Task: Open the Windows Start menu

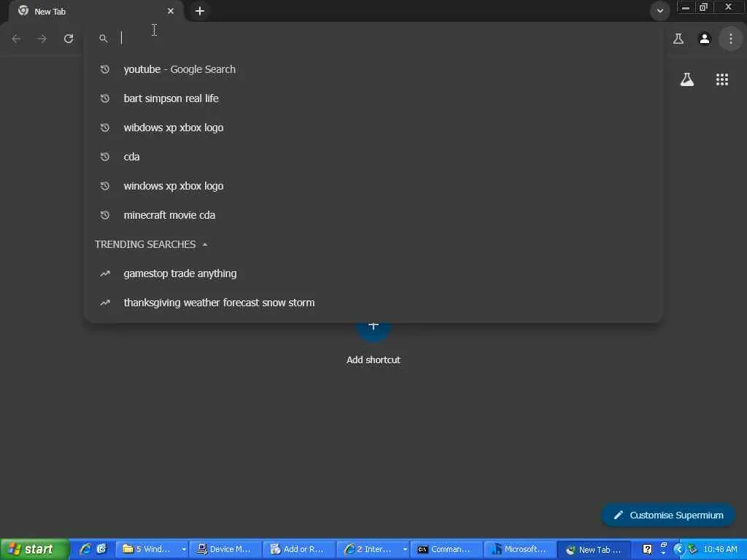Action: (x=35, y=549)
